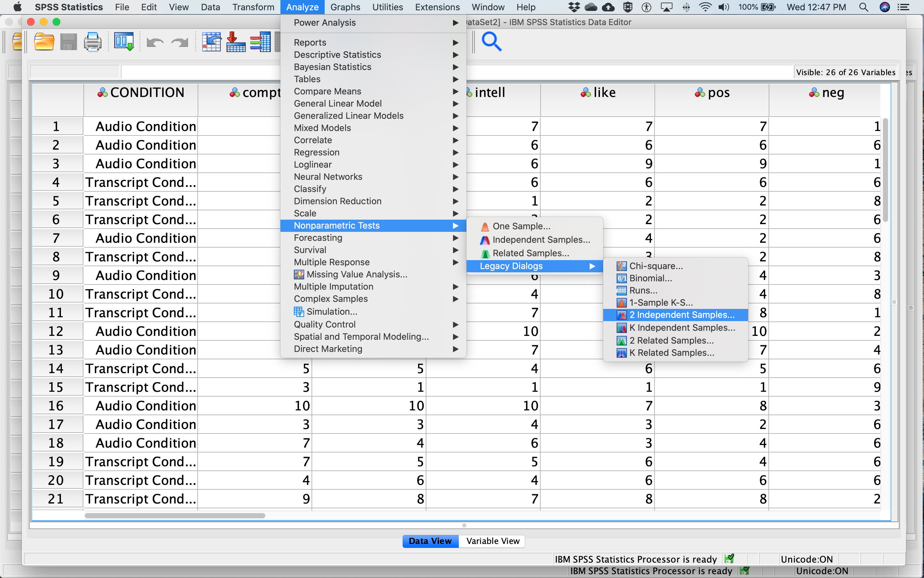Open Binomial legacy dialog
The image size is (924, 578).
point(675,278)
